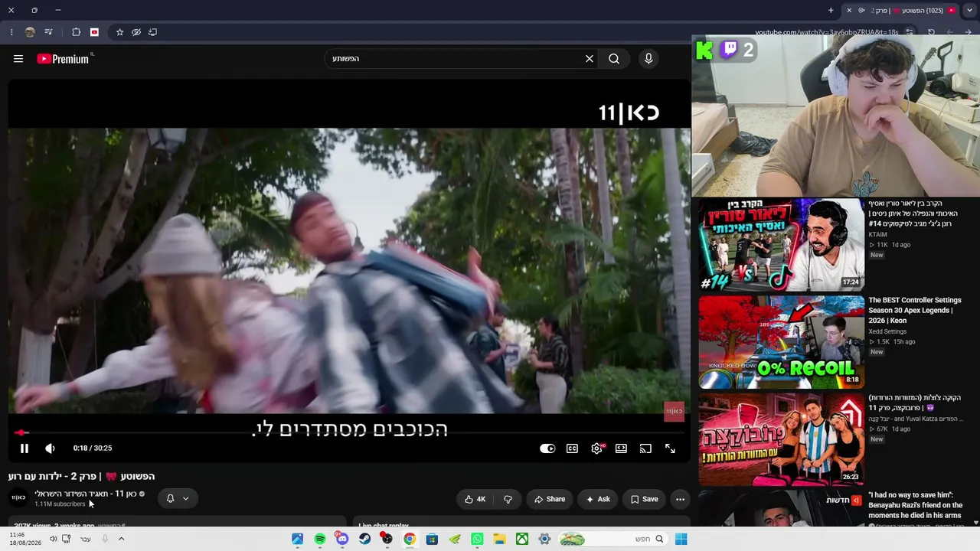
Task: Open the tab search dropdown chevron
Action: pyautogui.click(x=969, y=11)
